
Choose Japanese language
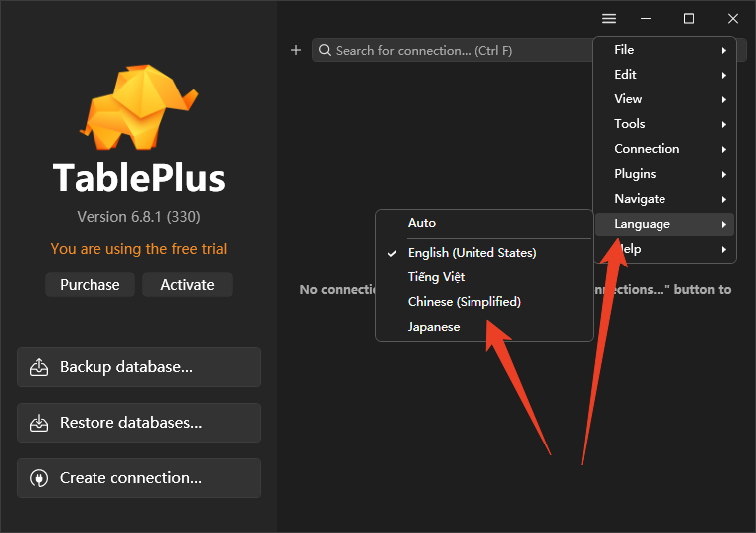pos(484,327)
